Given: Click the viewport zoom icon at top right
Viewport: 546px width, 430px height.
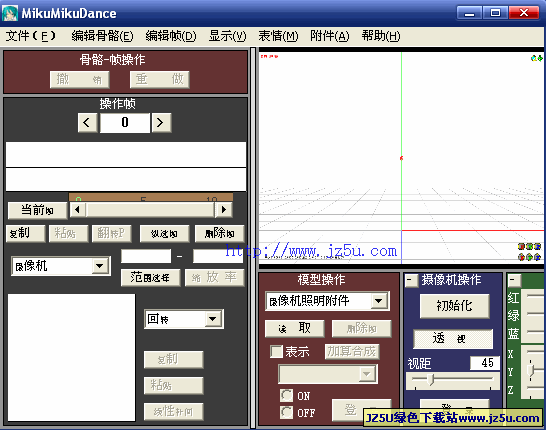Looking at the screenshot, I should click(x=533, y=58).
